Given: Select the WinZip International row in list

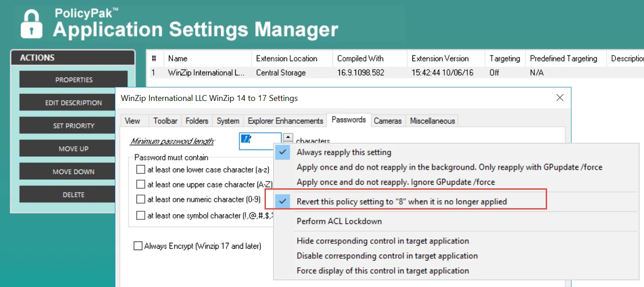Looking at the screenshot, I should [x=207, y=73].
